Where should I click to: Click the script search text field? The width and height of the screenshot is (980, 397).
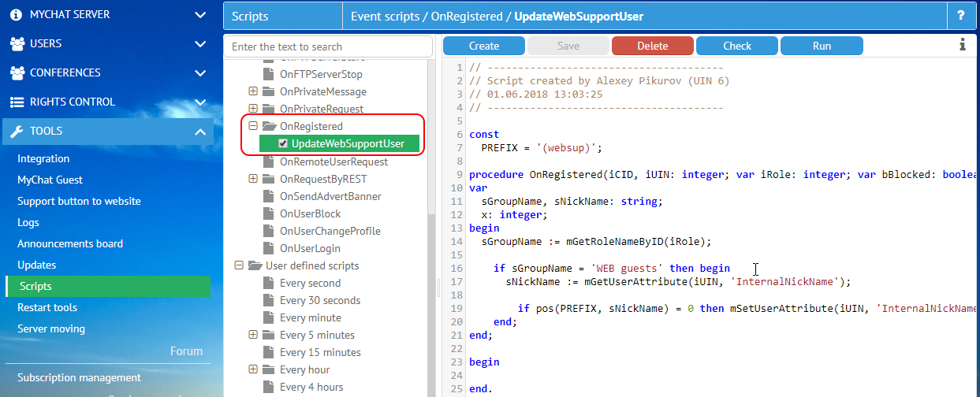click(x=328, y=46)
